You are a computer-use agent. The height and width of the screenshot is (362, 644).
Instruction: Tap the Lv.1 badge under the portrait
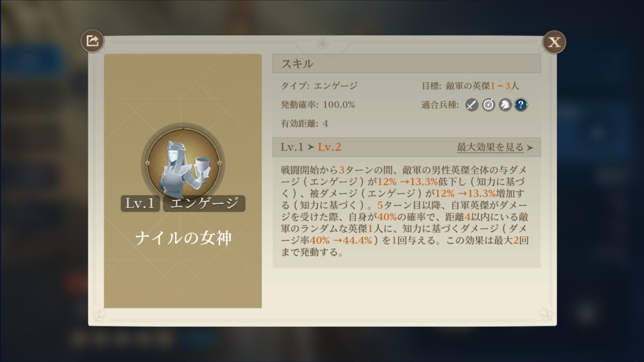point(140,204)
